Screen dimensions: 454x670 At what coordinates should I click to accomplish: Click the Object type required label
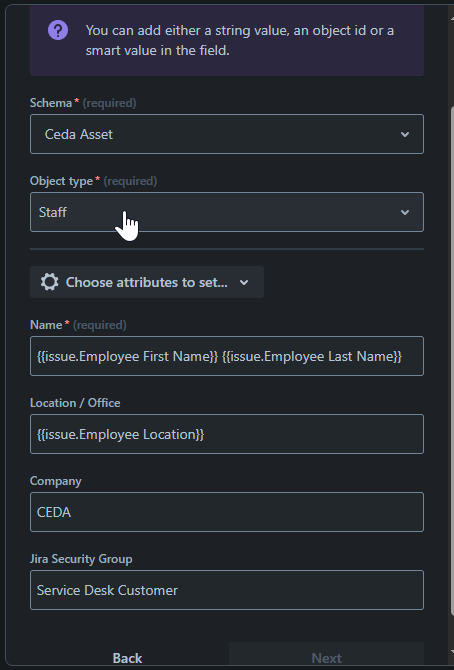93,181
